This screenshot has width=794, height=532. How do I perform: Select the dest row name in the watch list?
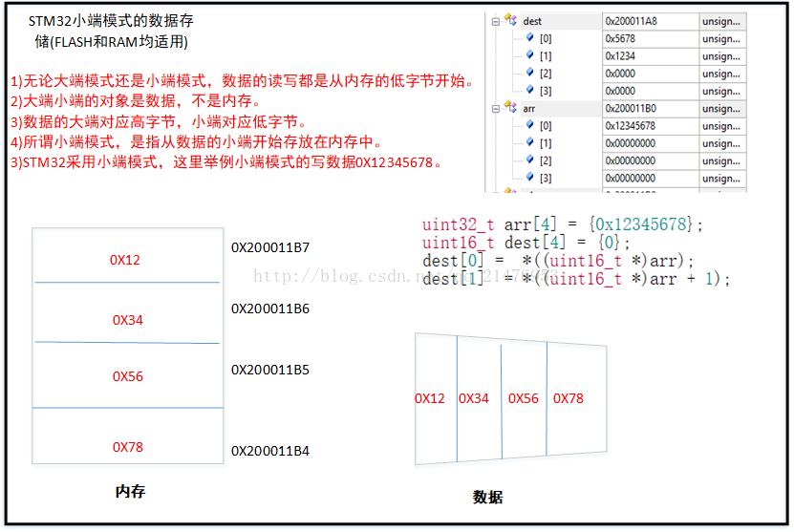(x=532, y=21)
